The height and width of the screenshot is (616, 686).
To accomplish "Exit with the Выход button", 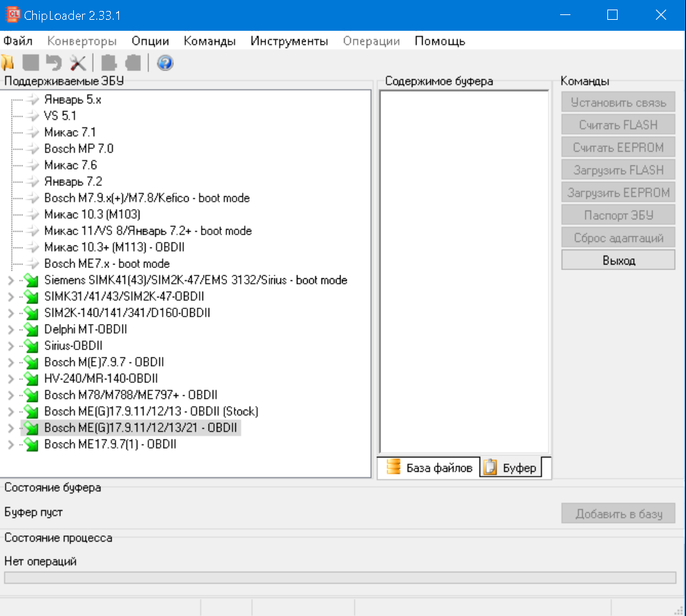I will (618, 260).
